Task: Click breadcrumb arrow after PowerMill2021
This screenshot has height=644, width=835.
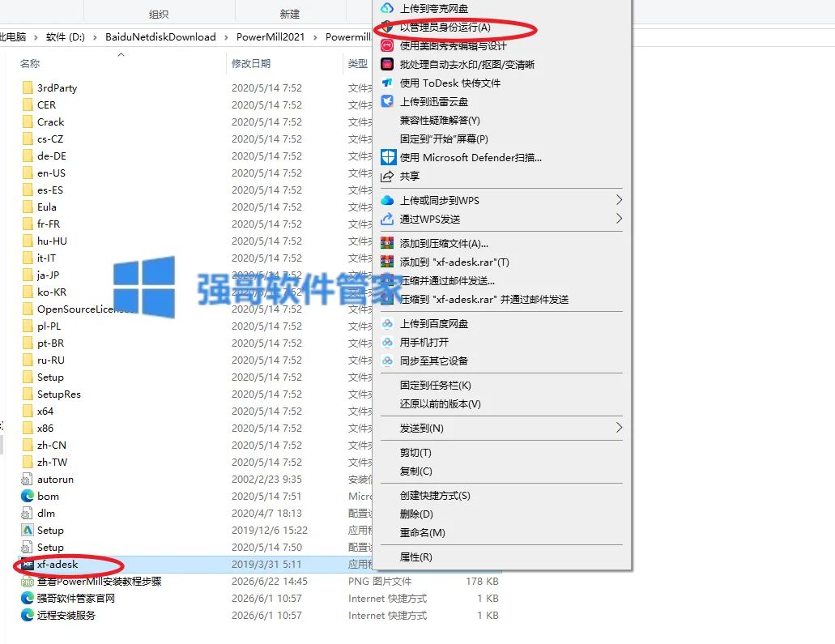Action: pos(315,37)
